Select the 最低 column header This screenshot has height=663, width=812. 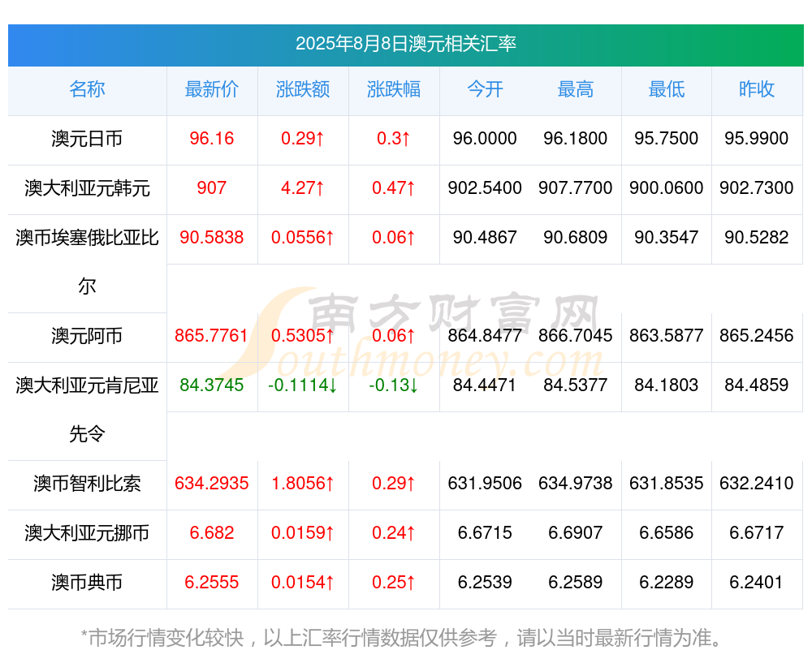click(x=667, y=89)
